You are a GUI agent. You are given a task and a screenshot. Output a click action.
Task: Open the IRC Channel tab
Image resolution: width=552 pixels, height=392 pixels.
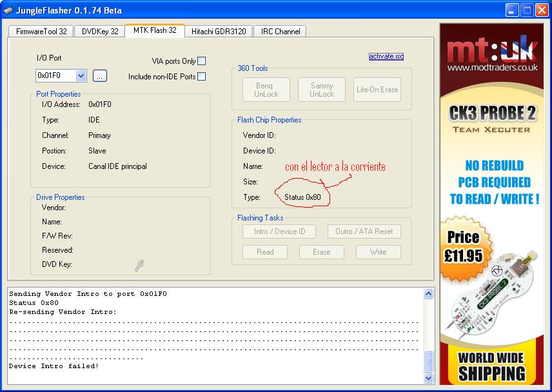[281, 32]
